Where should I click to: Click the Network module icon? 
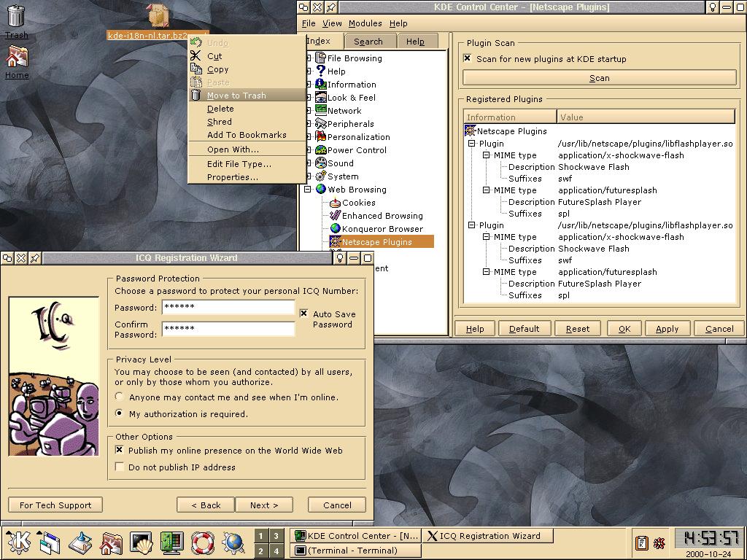321,111
